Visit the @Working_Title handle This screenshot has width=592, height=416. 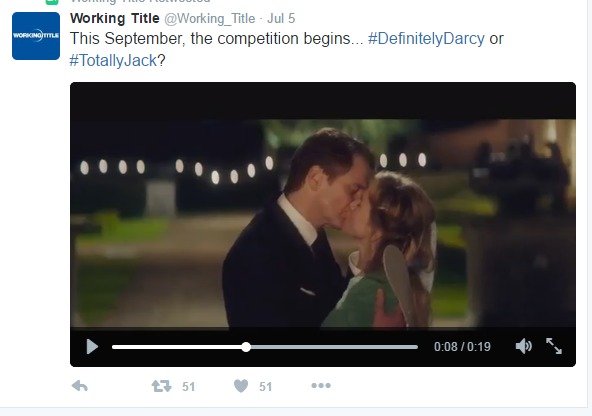point(210,18)
